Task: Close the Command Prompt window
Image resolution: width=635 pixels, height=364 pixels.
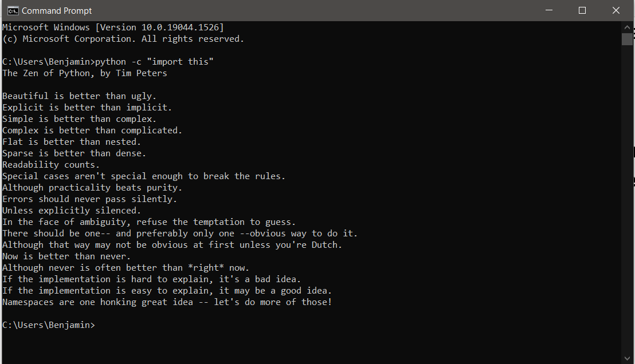Action: pyautogui.click(x=616, y=10)
